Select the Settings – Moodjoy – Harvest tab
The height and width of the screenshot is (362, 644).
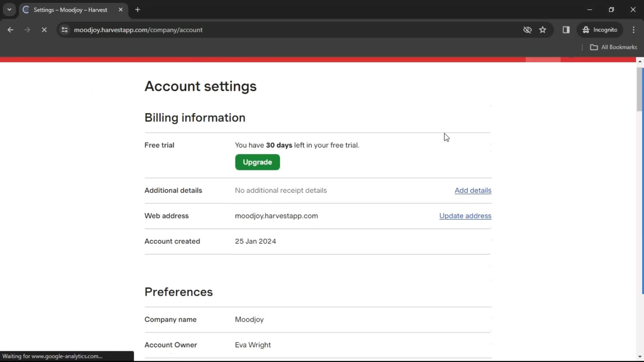tap(73, 10)
